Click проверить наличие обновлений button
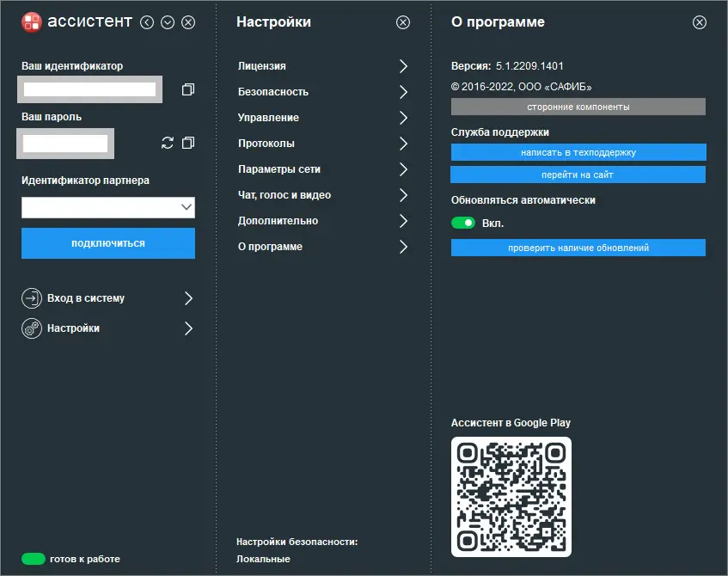 (x=578, y=248)
